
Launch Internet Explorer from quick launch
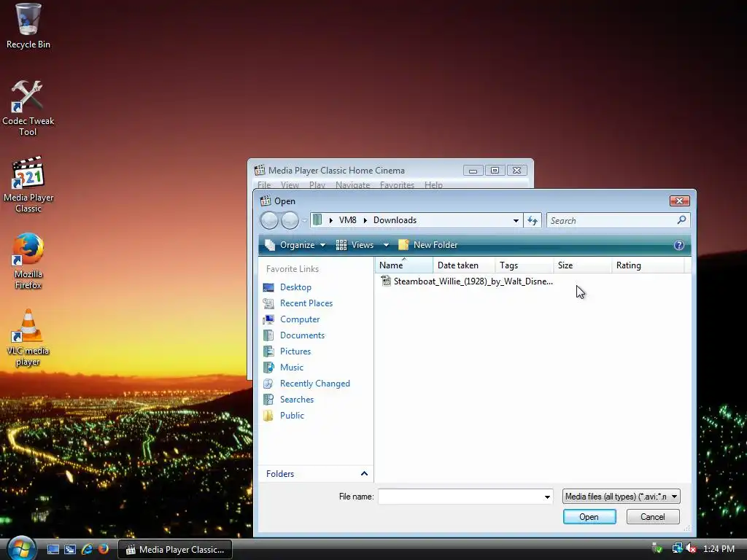coord(87,550)
